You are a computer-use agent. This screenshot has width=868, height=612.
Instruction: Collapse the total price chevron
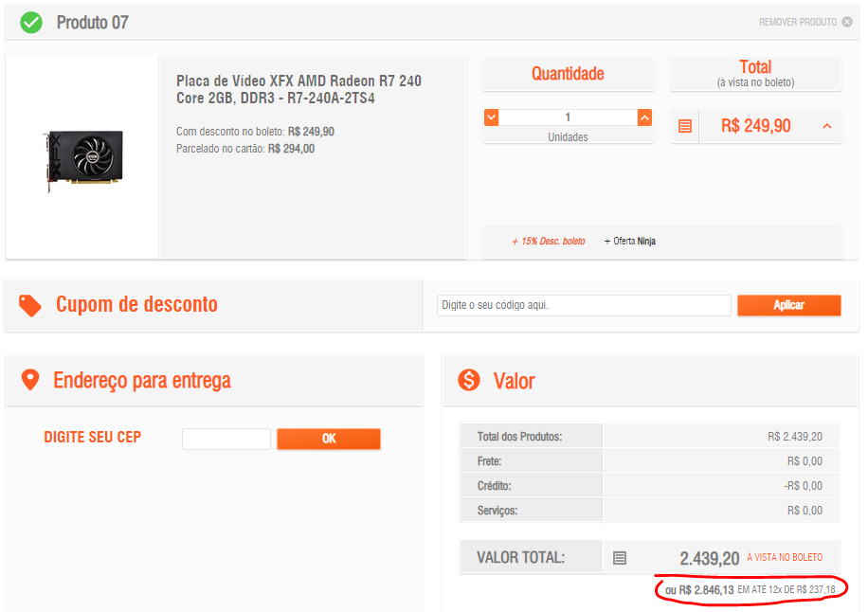tap(827, 126)
